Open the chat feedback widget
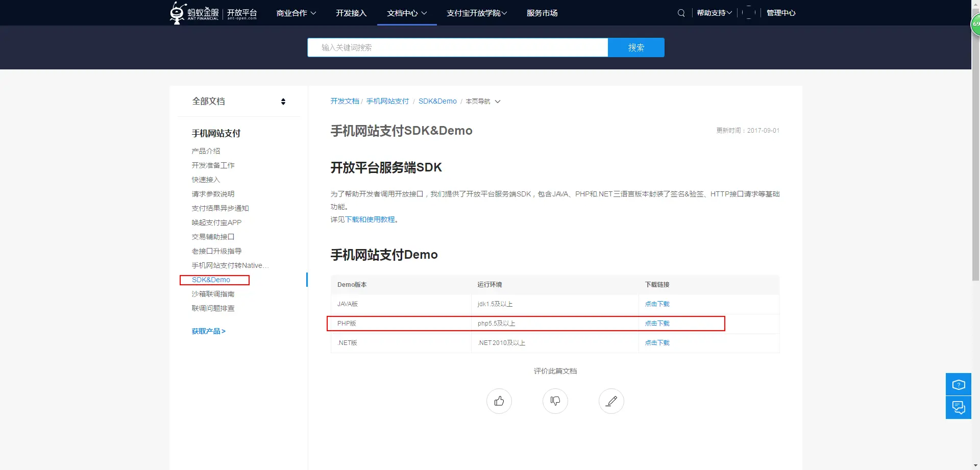The height and width of the screenshot is (470, 980). [x=959, y=408]
